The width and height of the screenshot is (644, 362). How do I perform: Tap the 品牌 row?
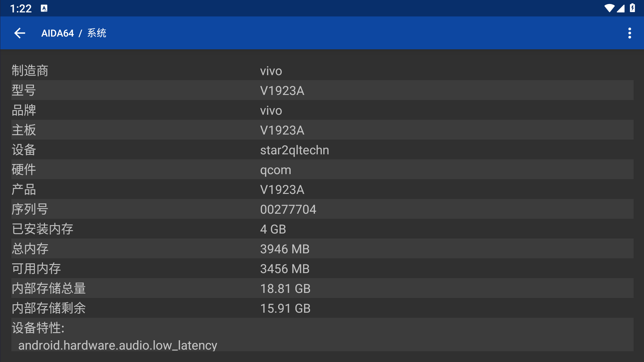[x=322, y=110]
